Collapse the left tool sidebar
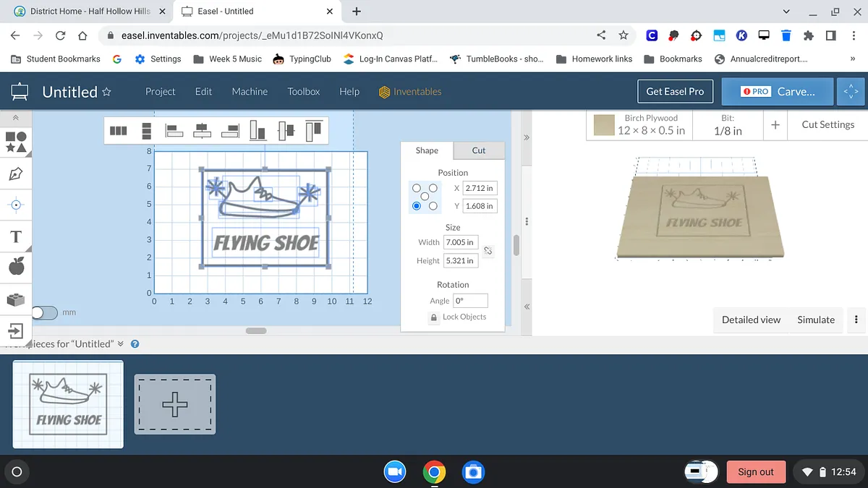The width and height of the screenshot is (868, 488). [x=16, y=118]
